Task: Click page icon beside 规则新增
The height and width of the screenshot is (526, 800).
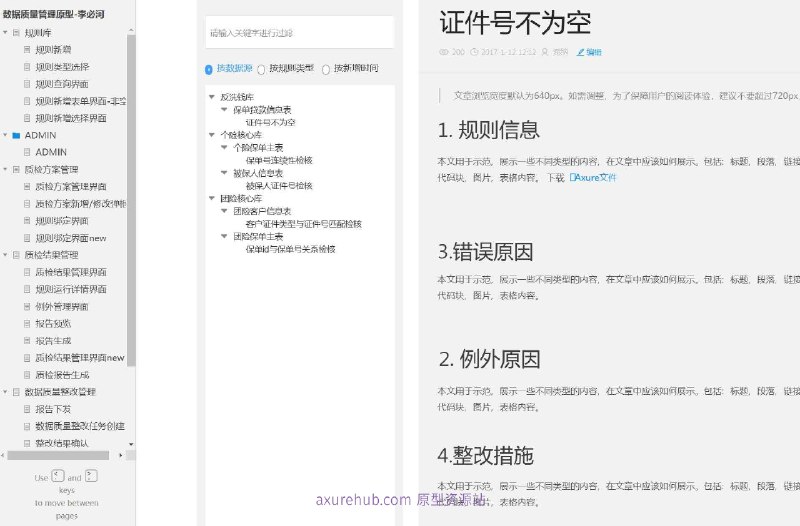Action: (27, 49)
